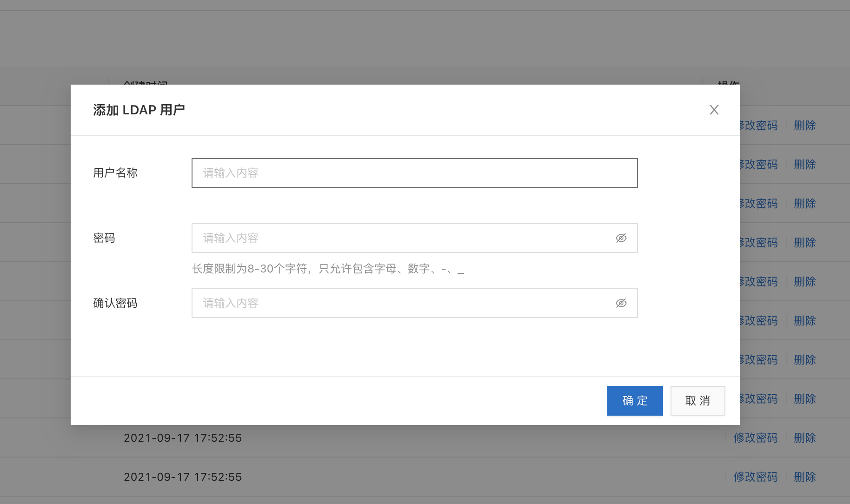
Task: Click the dialog title 添加 LDAP 用户
Action: [139, 110]
